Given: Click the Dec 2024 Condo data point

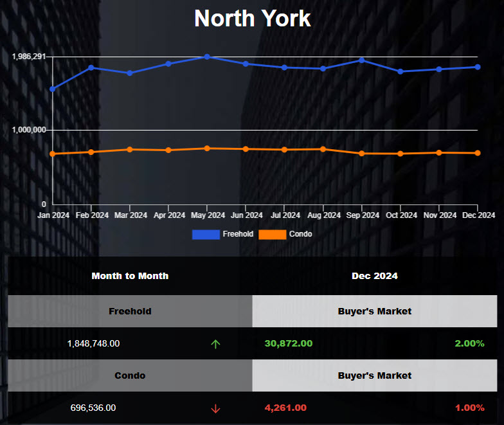Looking at the screenshot, I should (x=478, y=153).
